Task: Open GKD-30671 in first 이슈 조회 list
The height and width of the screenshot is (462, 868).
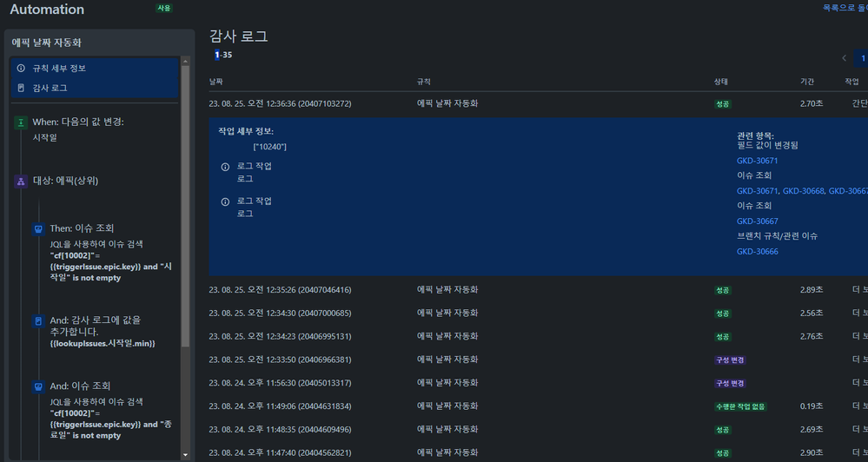Action: tap(757, 191)
